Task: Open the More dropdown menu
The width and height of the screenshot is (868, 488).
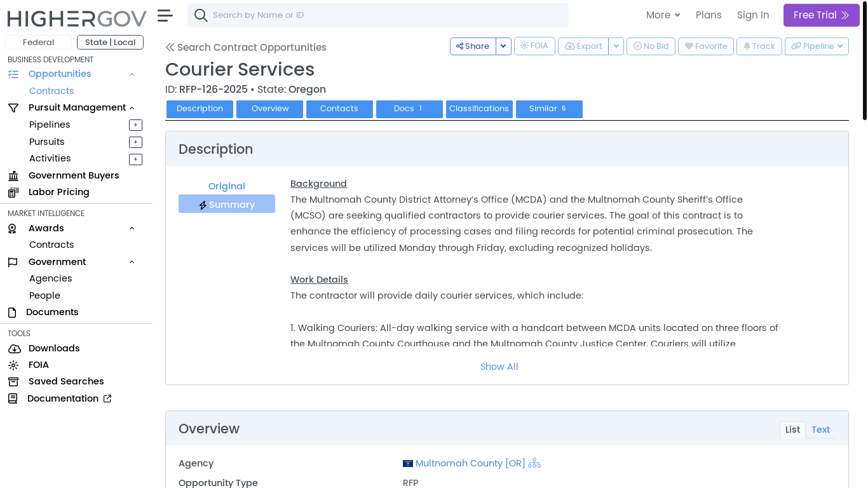Action: coord(663,15)
